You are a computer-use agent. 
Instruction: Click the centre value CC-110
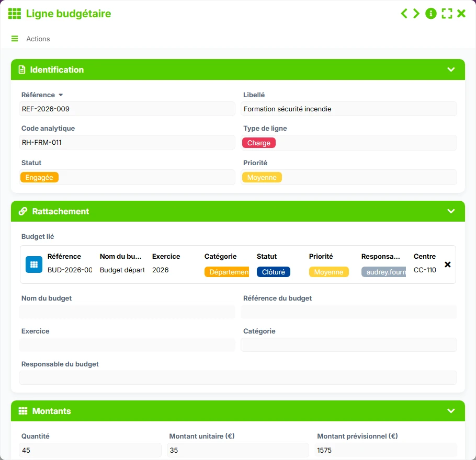(x=425, y=270)
